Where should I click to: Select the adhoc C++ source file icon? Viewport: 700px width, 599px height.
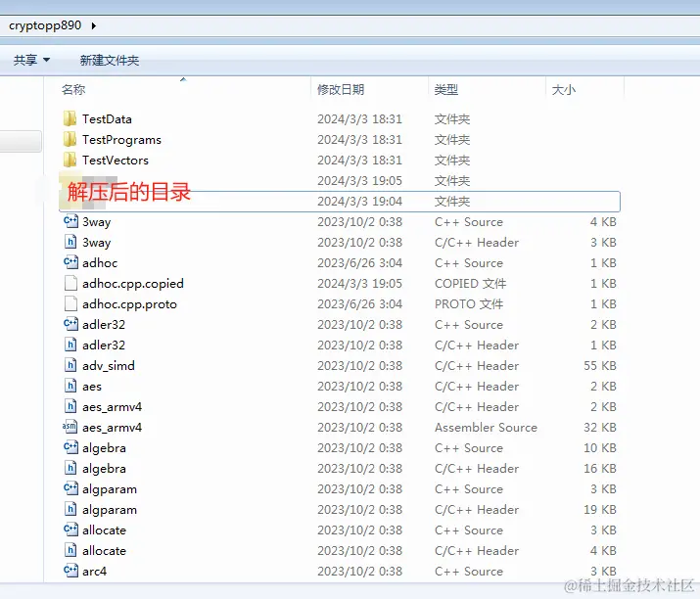70,262
